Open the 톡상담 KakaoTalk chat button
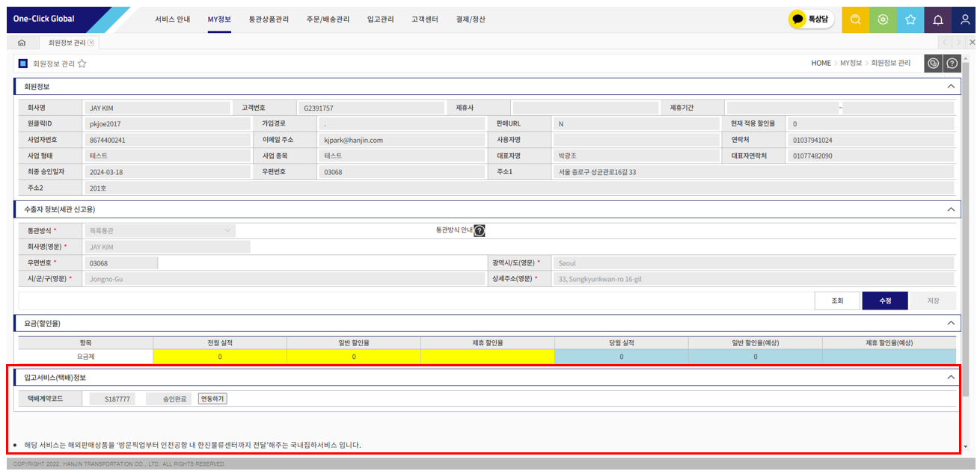The image size is (980, 474). click(811, 19)
